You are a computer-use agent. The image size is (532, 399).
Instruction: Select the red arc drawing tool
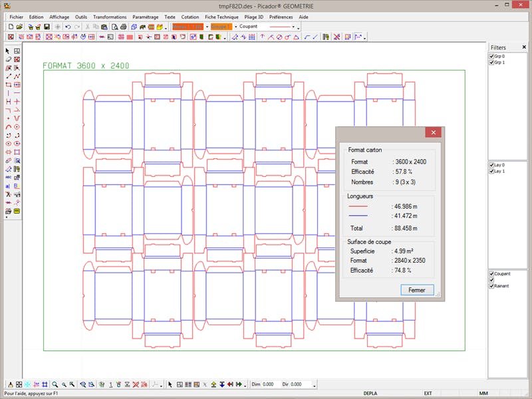click(8, 126)
